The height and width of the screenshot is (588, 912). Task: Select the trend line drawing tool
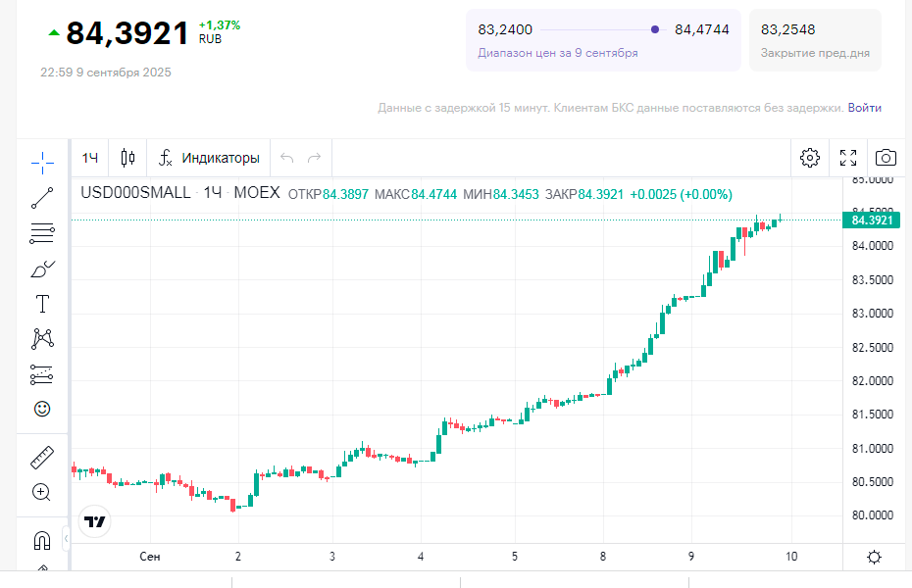tap(42, 197)
